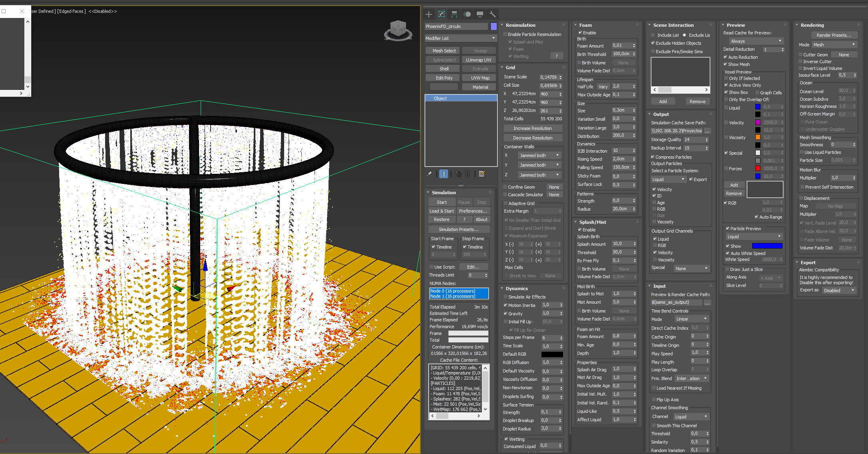Image resolution: width=868 pixels, height=454 pixels.
Task: Click Start simulation button
Action: (x=442, y=202)
